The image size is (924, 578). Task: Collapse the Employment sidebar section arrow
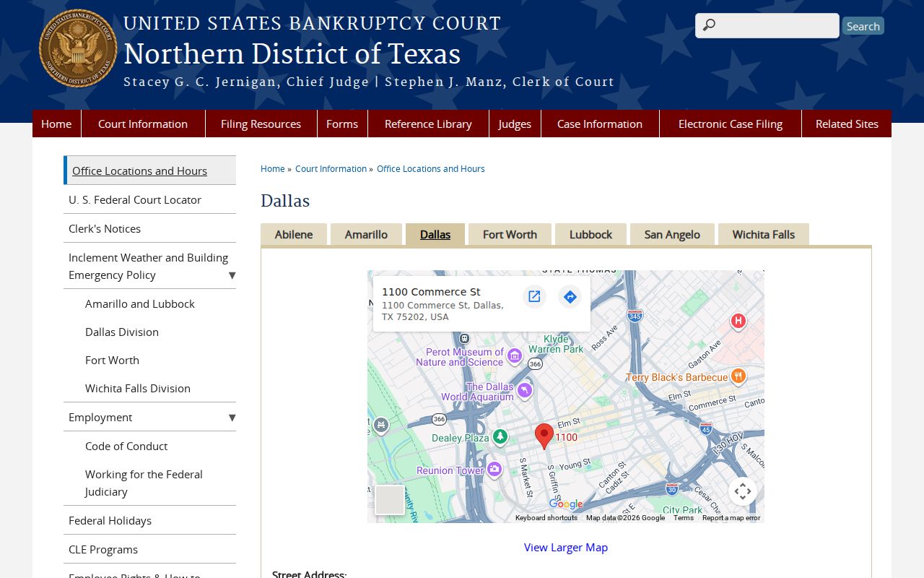[x=232, y=418]
